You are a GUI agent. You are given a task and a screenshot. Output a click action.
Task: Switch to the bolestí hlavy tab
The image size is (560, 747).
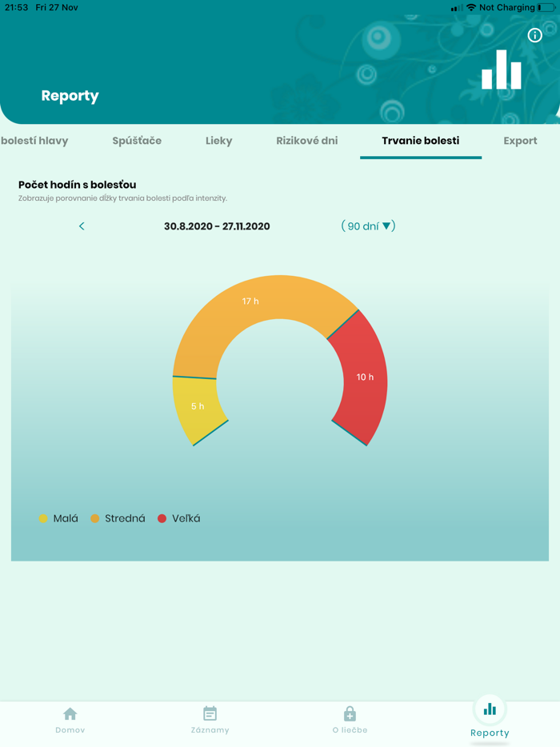click(x=34, y=141)
